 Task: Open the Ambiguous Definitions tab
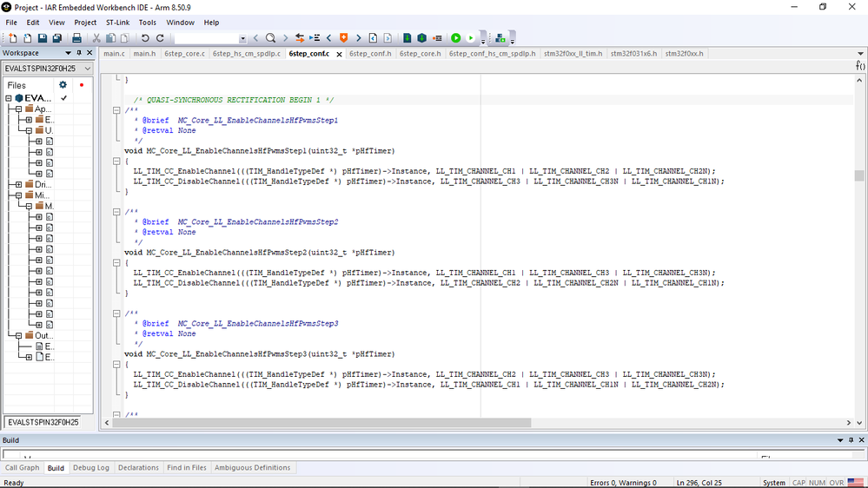pyautogui.click(x=253, y=468)
